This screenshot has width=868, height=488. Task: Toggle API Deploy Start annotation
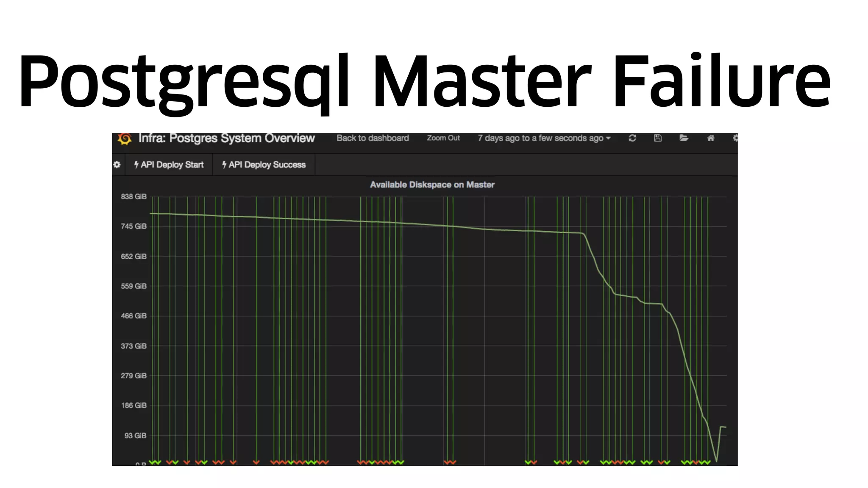click(x=169, y=165)
